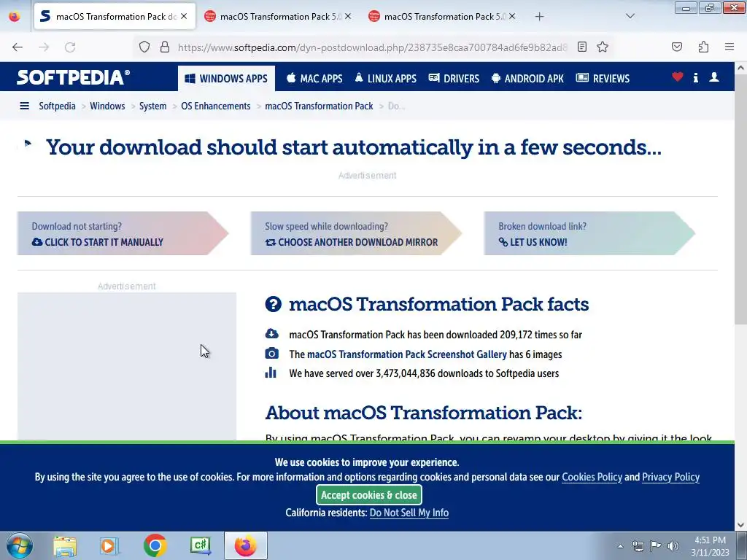This screenshot has height=560, width=747.
Task: Click the info 'i' icon in header
Action: coord(695,77)
